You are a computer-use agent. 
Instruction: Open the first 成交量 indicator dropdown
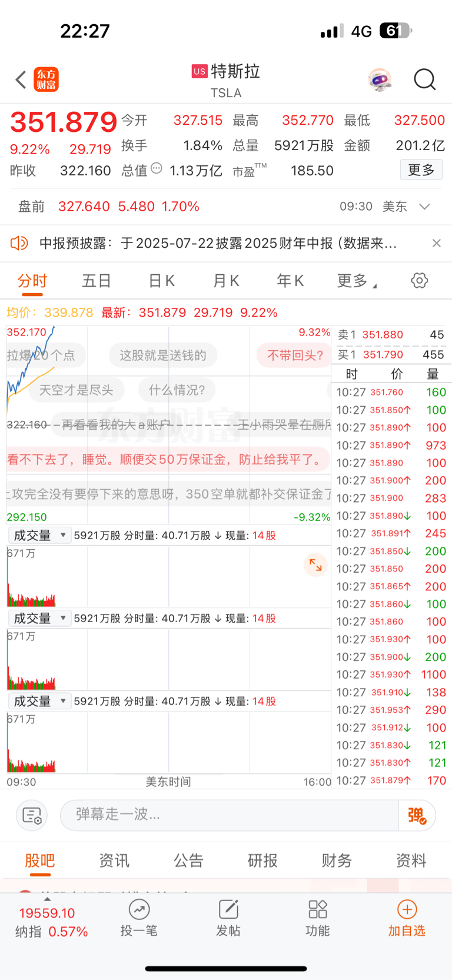pyautogui.click(x=39, y=536)
